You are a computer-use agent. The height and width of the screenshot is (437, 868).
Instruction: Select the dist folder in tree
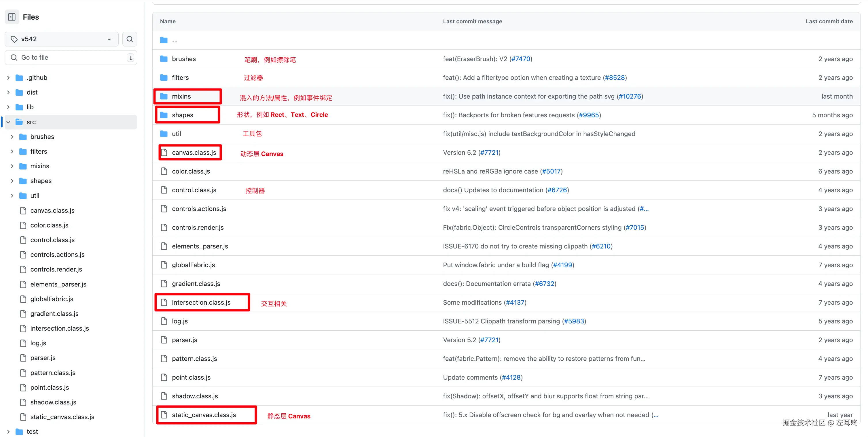point(32,93)
